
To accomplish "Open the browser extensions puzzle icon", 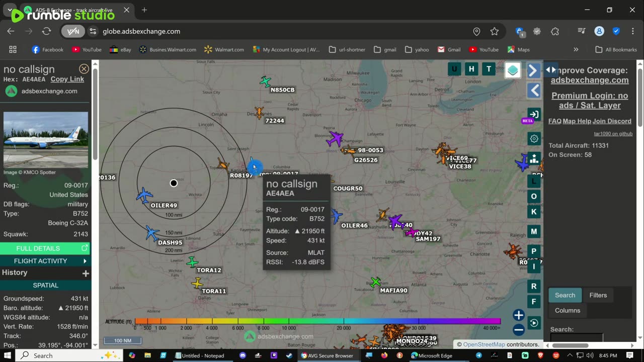I will click(x=555, y=31).
